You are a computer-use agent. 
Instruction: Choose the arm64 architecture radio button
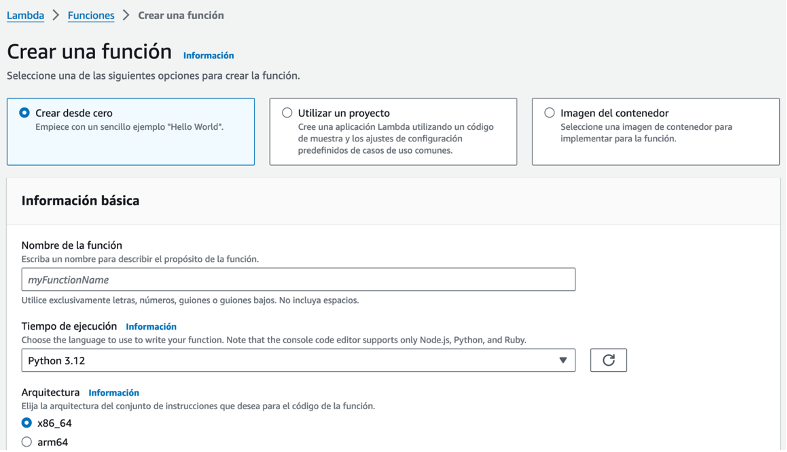pyautogui.click(x=27, y=442)
